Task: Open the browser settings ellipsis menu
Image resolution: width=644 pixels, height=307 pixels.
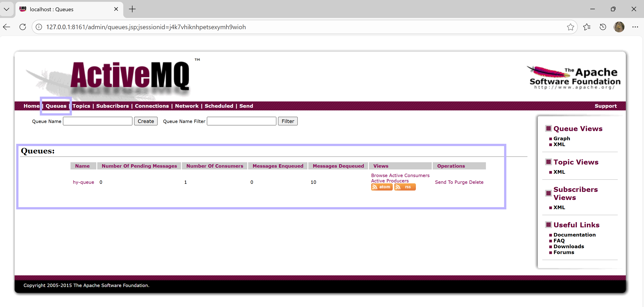Action: (x=635, y=27)
